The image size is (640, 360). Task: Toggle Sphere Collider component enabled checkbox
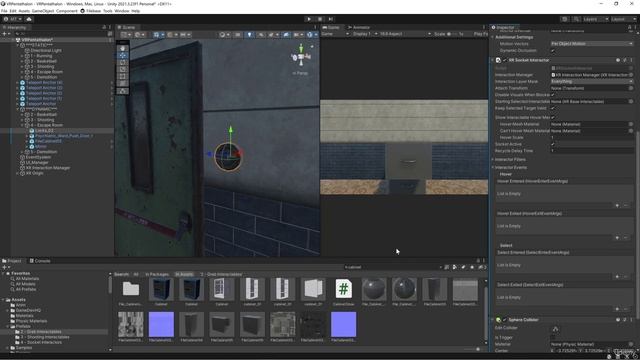pyautogui.click(x=505, y=320)
